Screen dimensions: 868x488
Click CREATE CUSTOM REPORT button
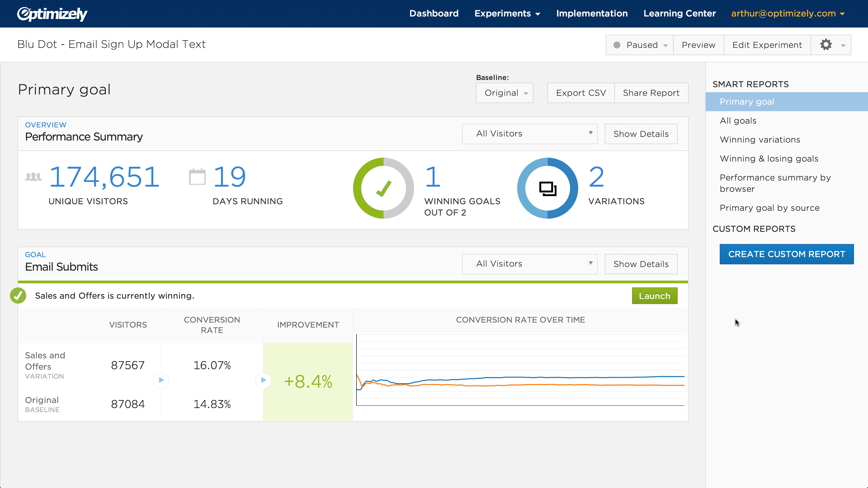pyautogui.click(x=786, y=254)
